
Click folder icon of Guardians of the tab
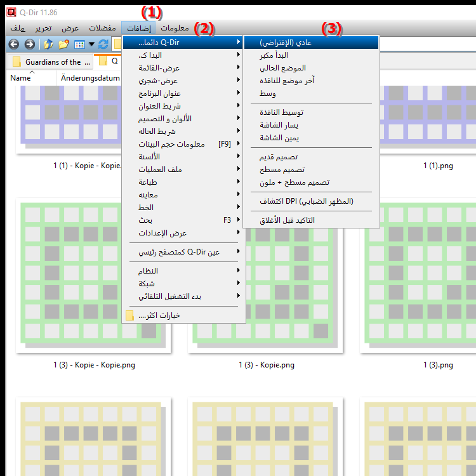17,62
